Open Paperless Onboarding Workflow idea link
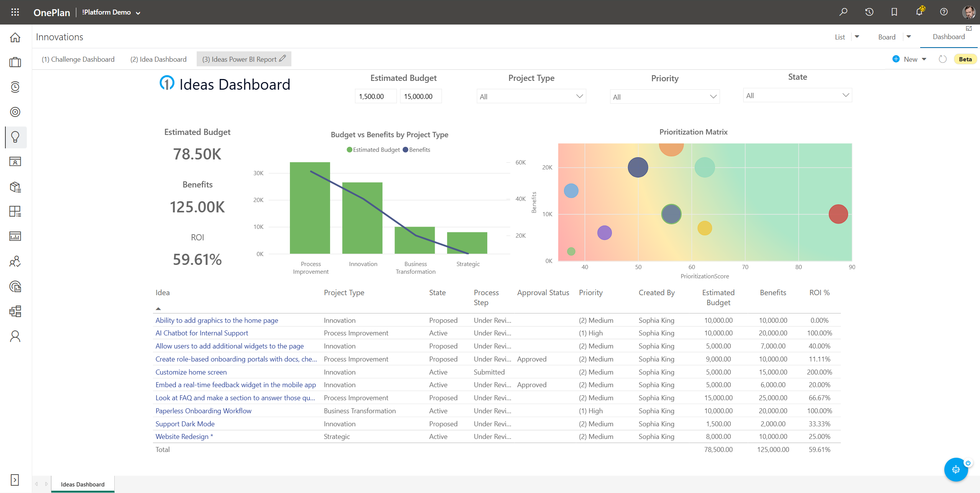Screen dimensions: 980x493 203,411
